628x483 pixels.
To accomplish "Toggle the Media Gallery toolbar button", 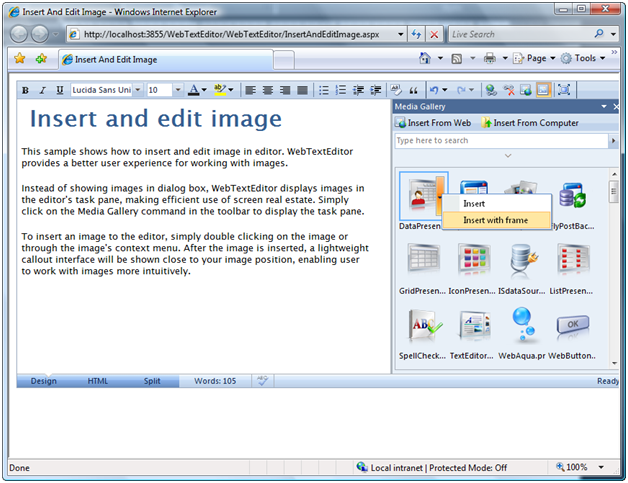I will point(543,90).
